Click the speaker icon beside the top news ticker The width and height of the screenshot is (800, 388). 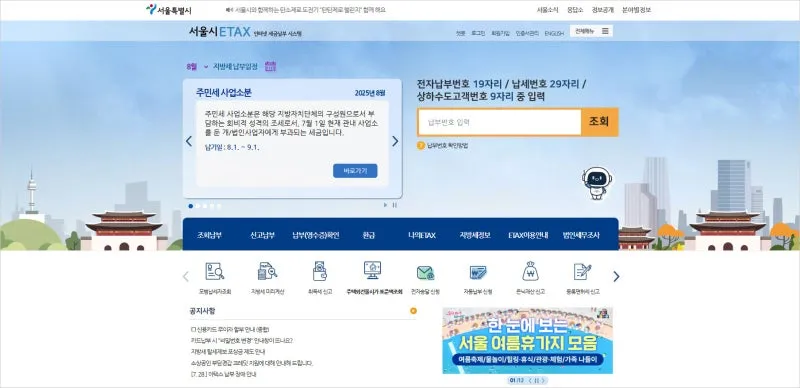(229, 10)
